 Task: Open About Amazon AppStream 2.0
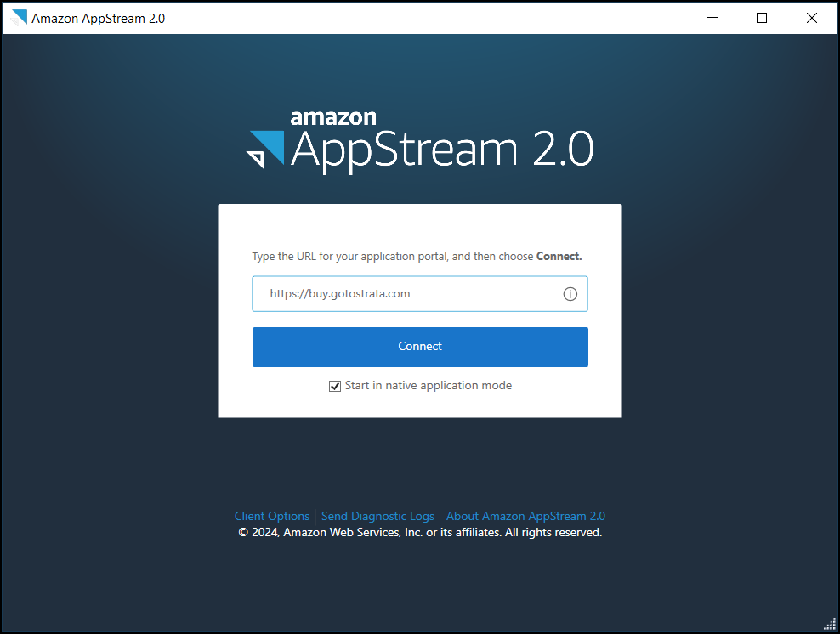[525, 516]
